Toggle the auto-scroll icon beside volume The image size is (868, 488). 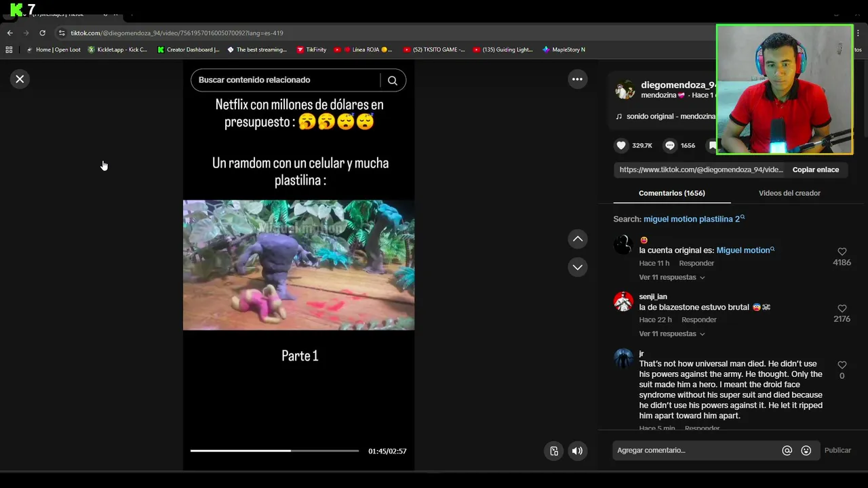554,451
